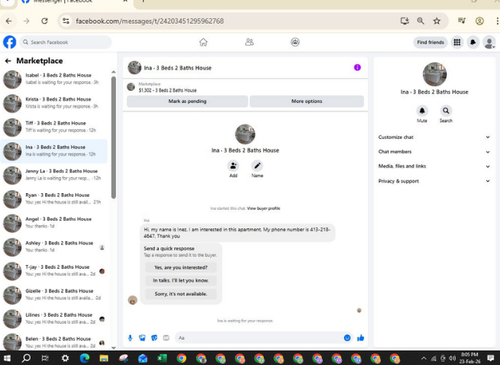Open File Explorer from taskbar
Image resolution: width=500 pixels, height=365 pixels.
coord(104,358)
